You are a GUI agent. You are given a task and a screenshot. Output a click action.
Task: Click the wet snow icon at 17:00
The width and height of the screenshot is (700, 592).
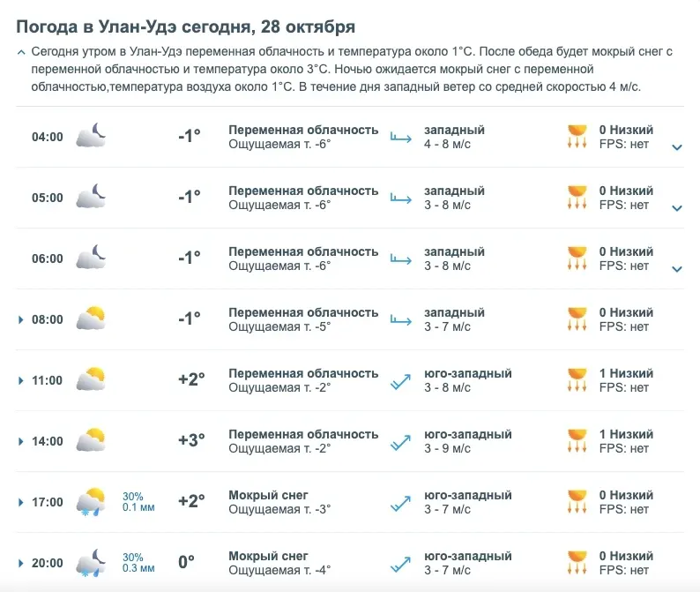tap(91, 502)
